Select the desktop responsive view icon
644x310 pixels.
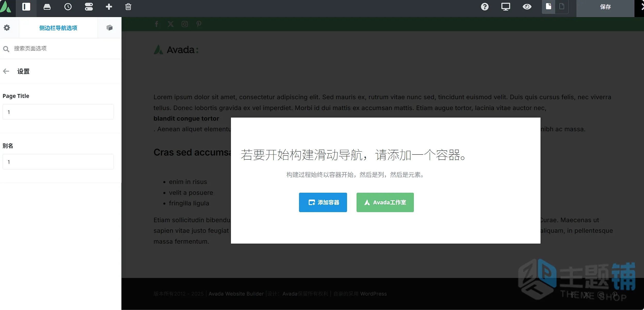506,7
